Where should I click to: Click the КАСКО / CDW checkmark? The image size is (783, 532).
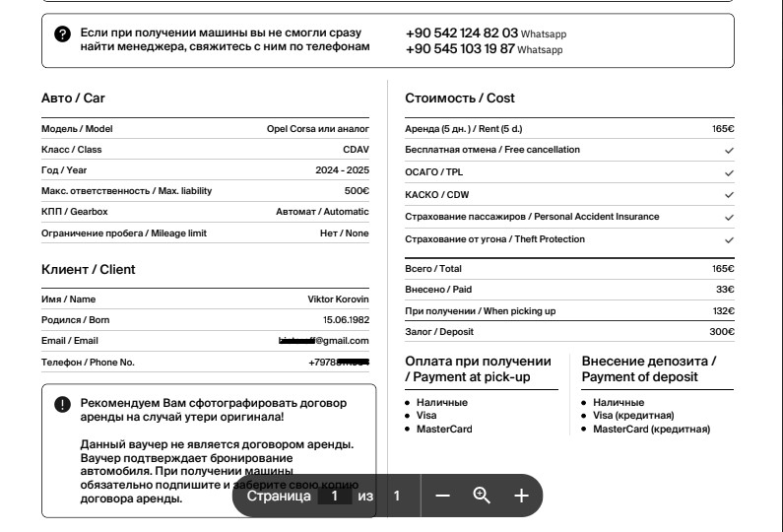pyautogui.click(x=729, y=195)
